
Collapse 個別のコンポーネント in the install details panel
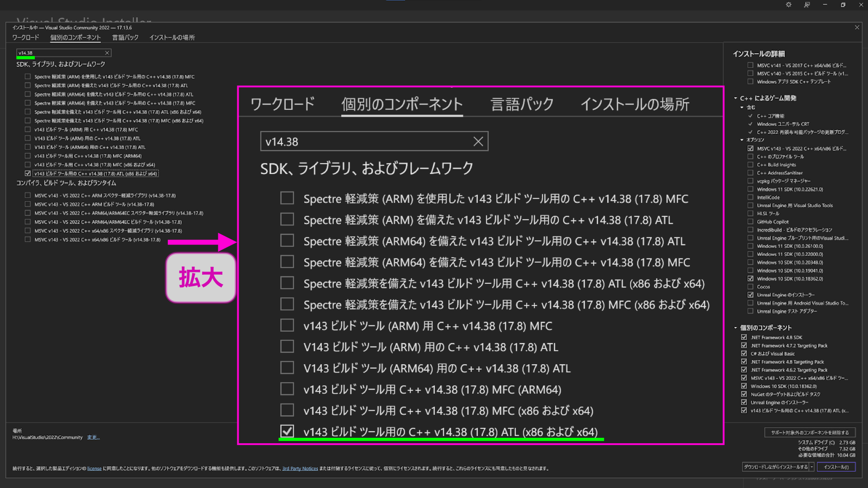tap(736, 328)
